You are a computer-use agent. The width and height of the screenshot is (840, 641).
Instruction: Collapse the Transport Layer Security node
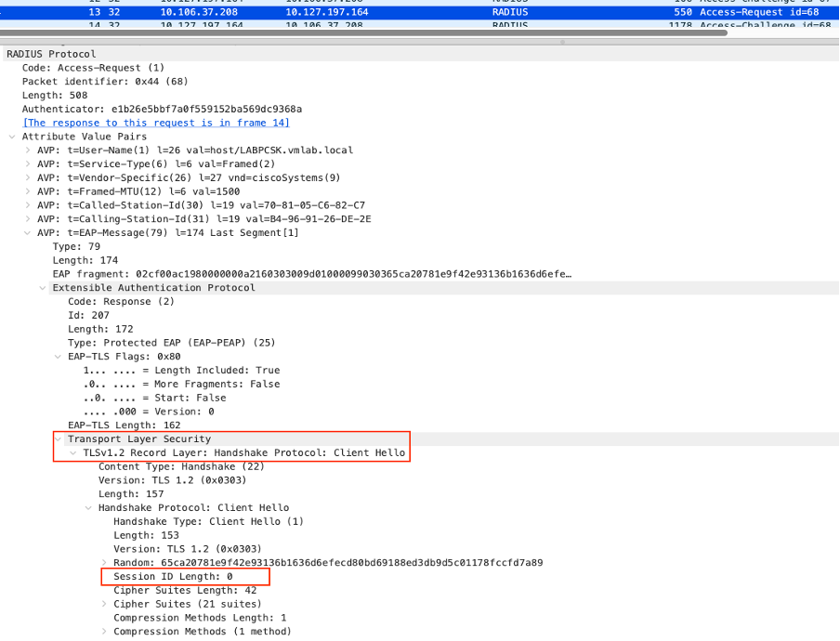(58, 439)
